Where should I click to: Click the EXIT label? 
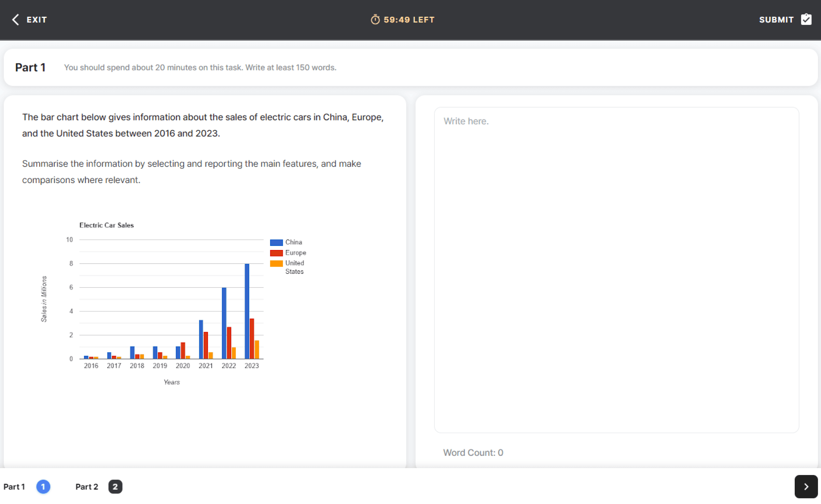37,20
